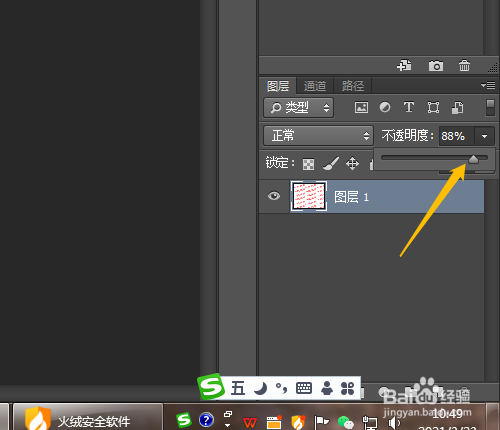Click the Sogou S icon in system tray
Image resolution: width=500 pixels, height=430 pixels.
[184, 420]
